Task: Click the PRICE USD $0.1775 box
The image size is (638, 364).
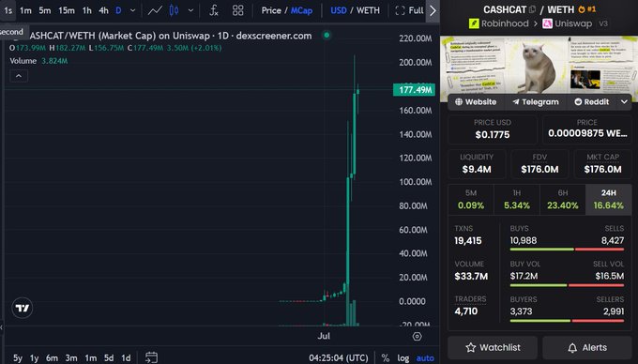Action: pos(493,129)
